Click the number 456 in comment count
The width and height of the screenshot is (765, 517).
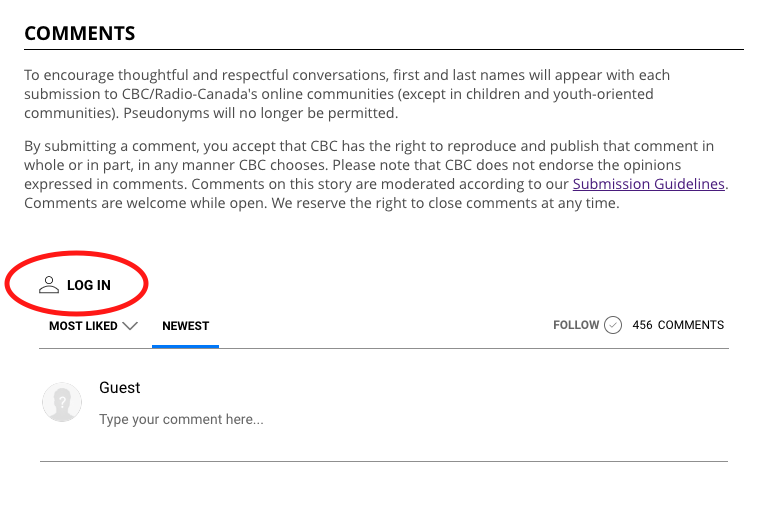[642, 325]
